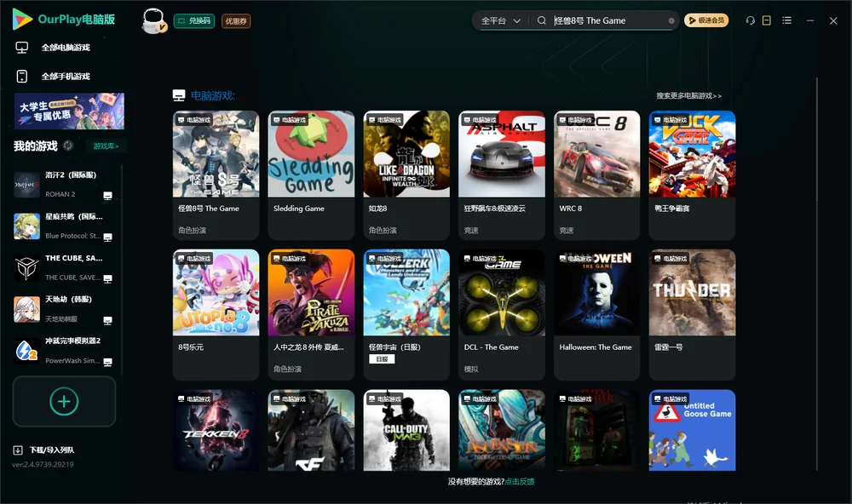Open the download/import queue
This screenshot has width=852, height=504.
pyautogui.click(x=44, y=450)
